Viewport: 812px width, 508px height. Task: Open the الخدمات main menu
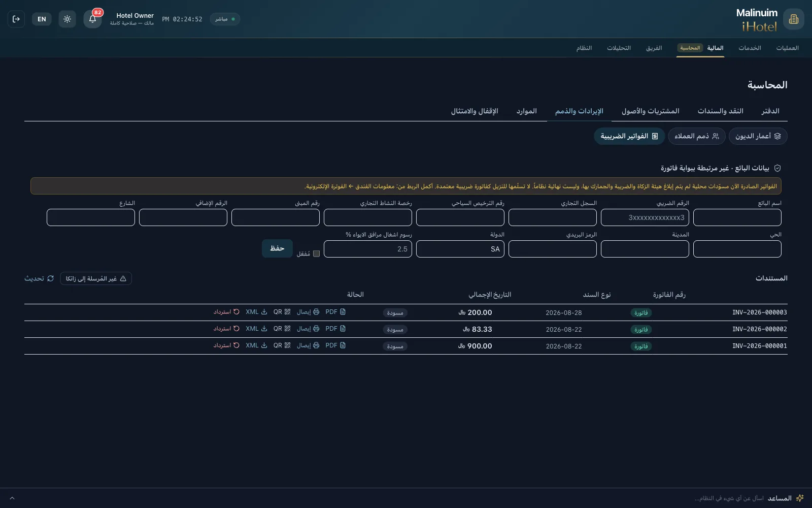coord(750,48)
